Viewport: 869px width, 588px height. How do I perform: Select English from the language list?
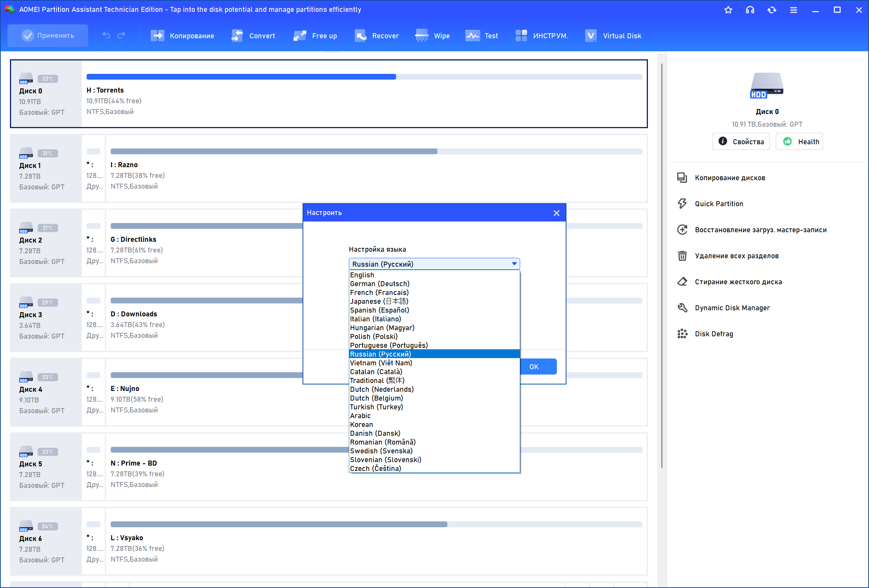point(362,275)
